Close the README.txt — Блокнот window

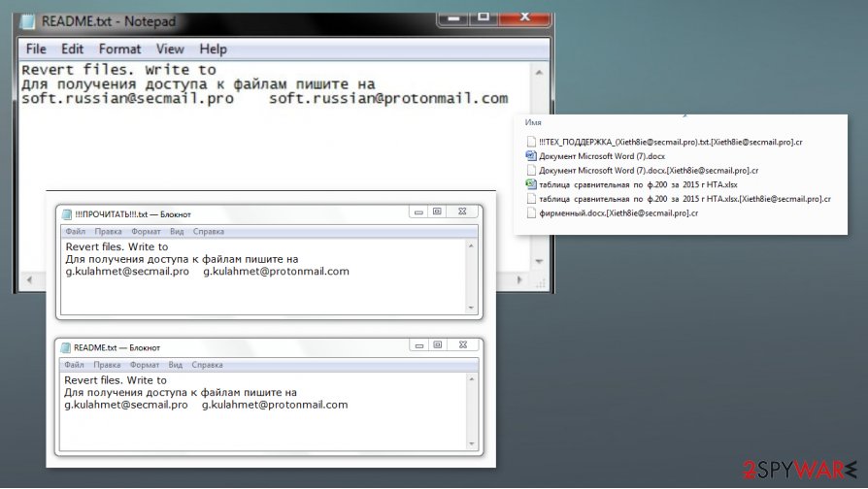click(x=463, y=345)
